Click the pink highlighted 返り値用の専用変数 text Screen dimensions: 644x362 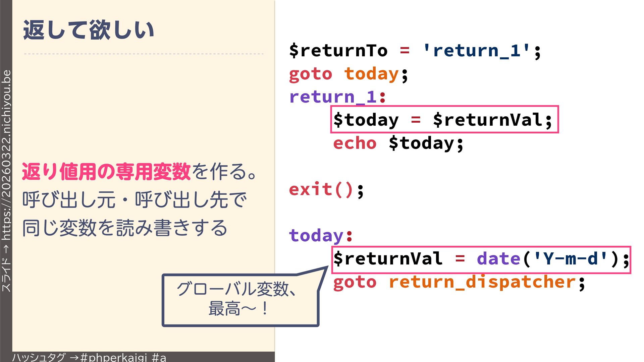point(106,172)
